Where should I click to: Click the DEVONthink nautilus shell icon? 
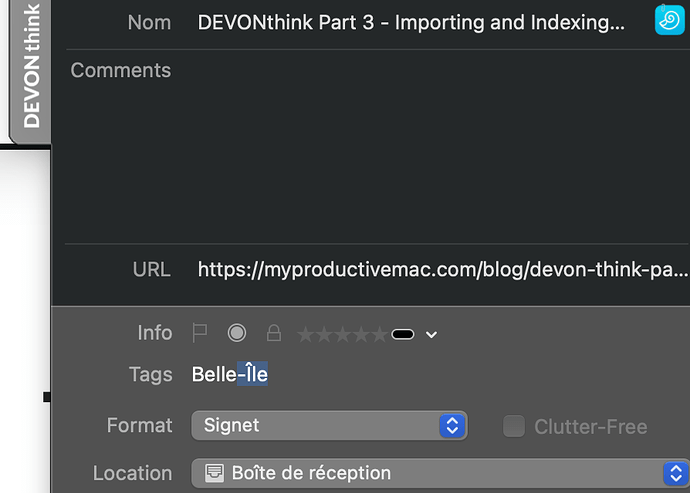click(669, 20)
